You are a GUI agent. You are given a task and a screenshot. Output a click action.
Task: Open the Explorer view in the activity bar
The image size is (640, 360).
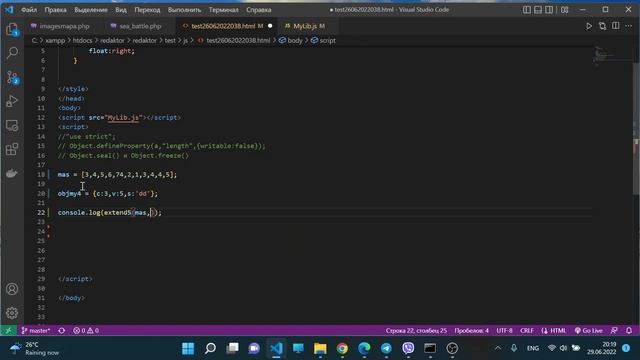tap(12, 29)
